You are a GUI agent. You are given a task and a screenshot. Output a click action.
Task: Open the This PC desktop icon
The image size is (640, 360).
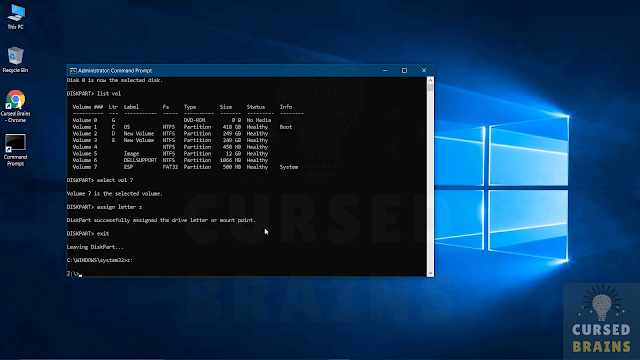coord(16,16)
